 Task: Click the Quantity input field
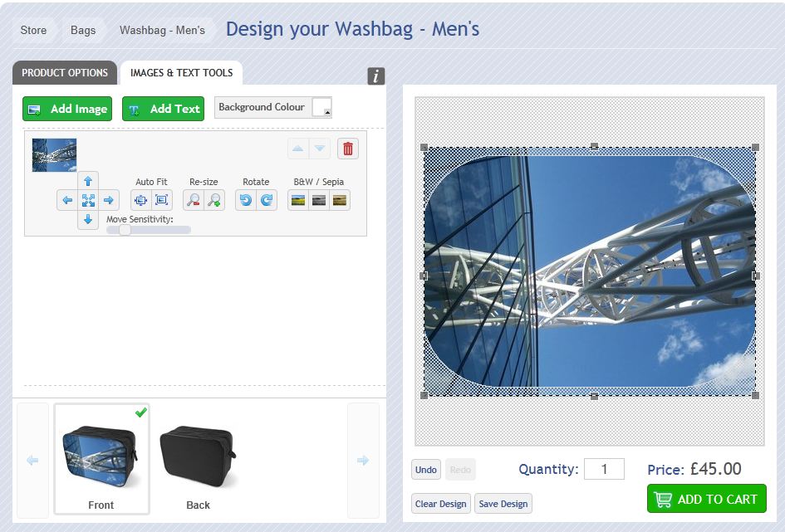tap(604, 469)
